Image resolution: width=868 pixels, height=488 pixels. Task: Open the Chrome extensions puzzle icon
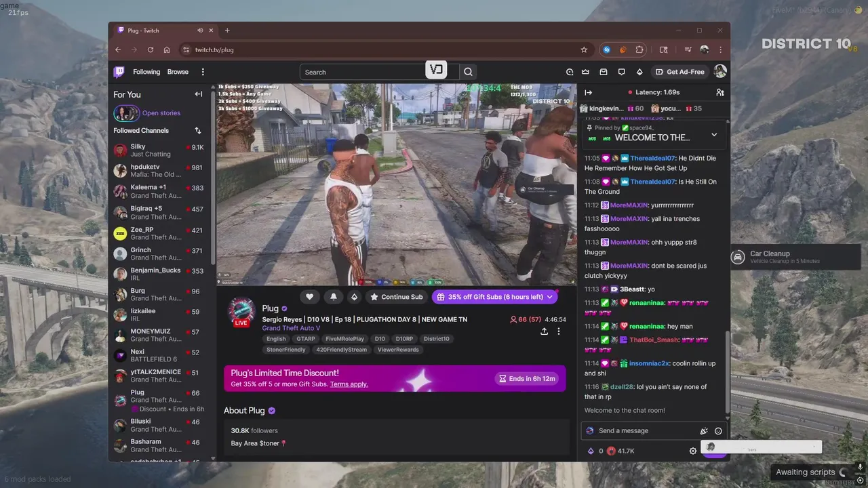(x=639, y=49)
